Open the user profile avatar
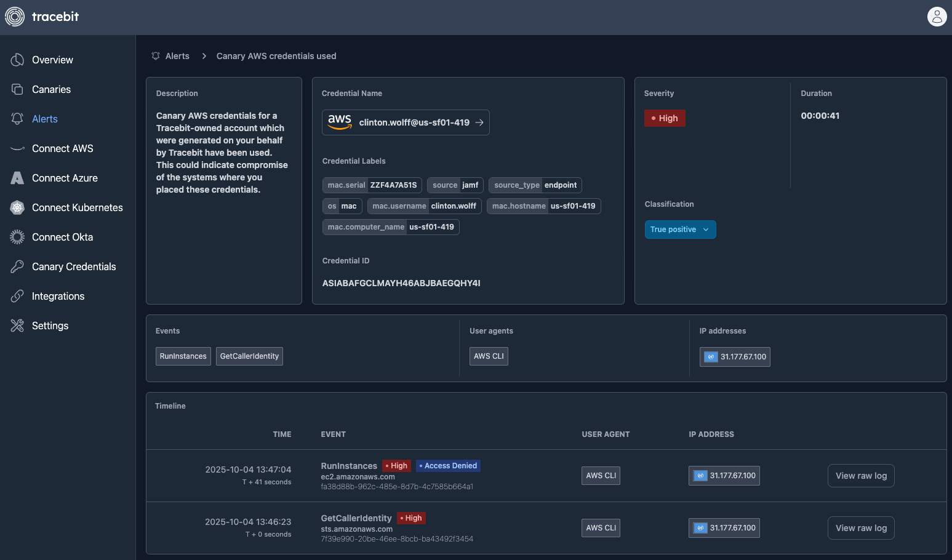This screenshot has width=952, height=560. [937, 17]
